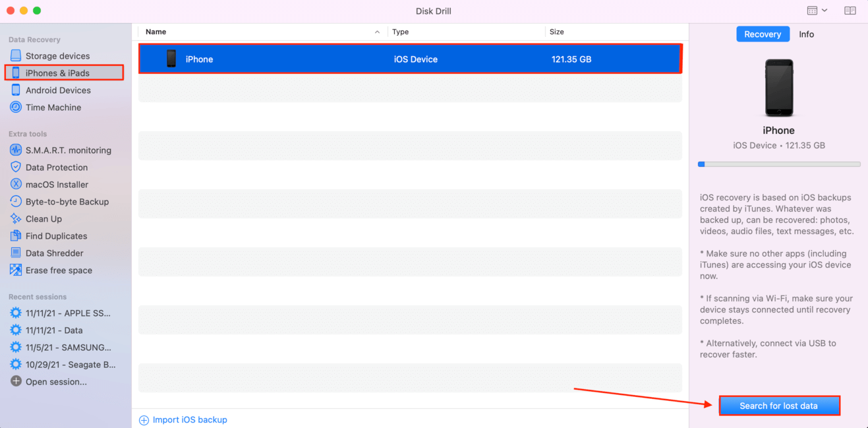Click the large iPhone image in Recovery panel
868x428 pixels.
tap(779, 88)
